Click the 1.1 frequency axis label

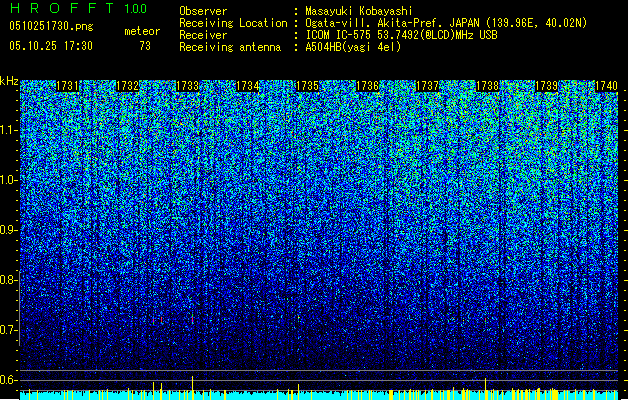pos(8,130)
